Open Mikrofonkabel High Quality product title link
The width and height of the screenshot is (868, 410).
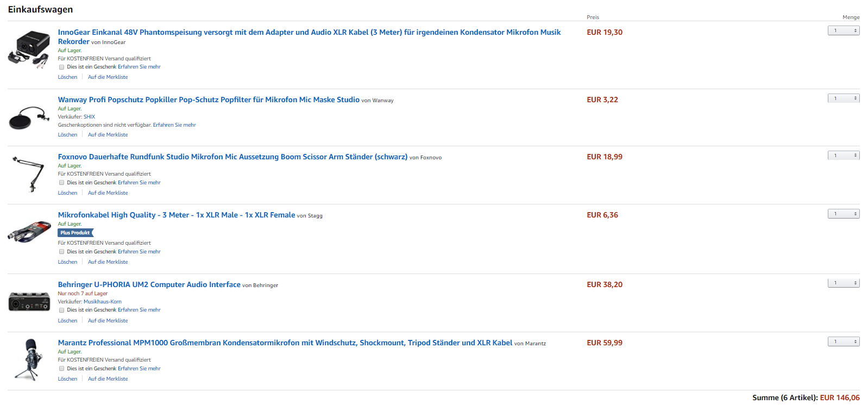(176, 215)
